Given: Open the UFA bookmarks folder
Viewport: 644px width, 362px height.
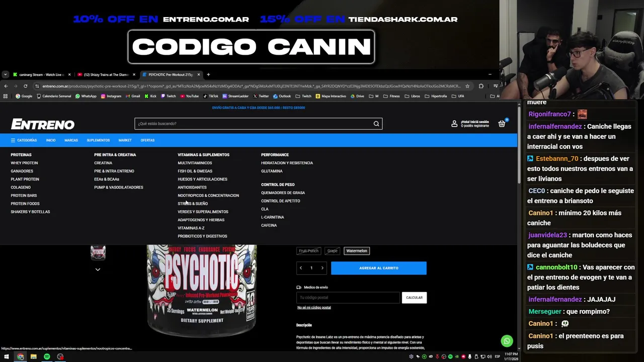Looking at the screenshot, I should [x=458, y=96].
